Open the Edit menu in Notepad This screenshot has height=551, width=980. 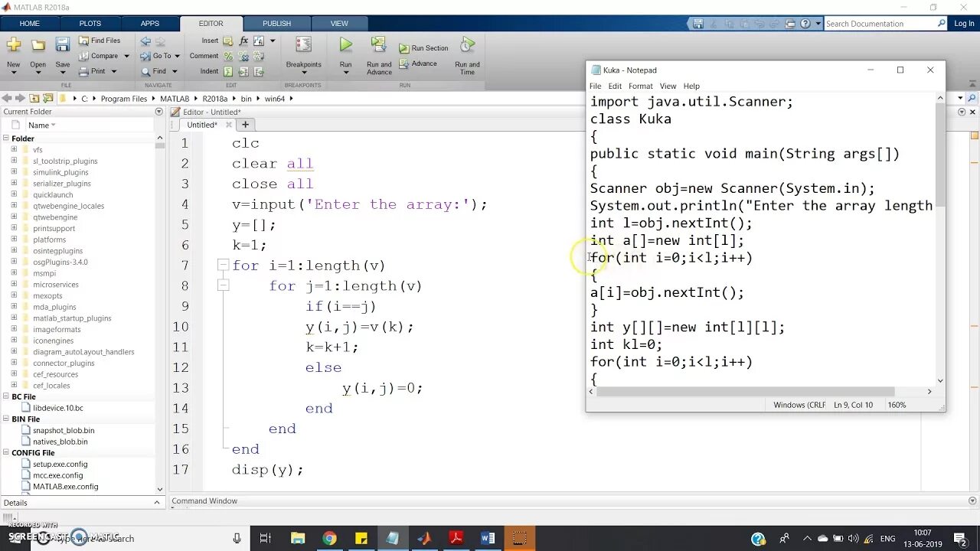click(615, 86)
